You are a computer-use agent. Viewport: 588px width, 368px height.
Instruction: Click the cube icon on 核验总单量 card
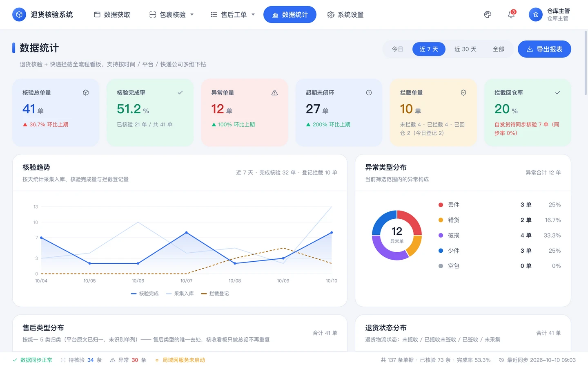(x=86, y=93)
